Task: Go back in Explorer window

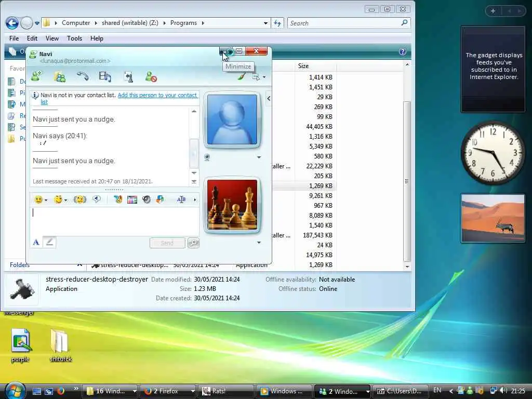Action: (x=12, y=23)
